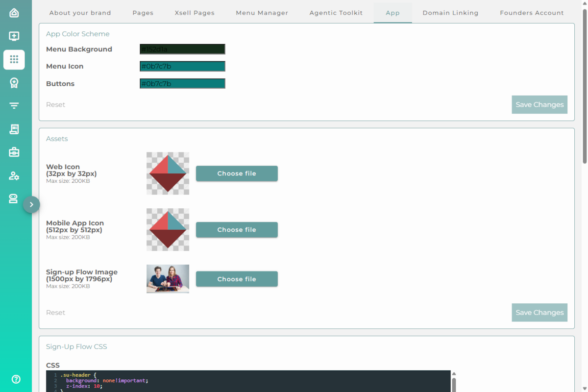The image size is (588, 392).
Task: Save Changes for App Color Scheme
Action: 539,104
